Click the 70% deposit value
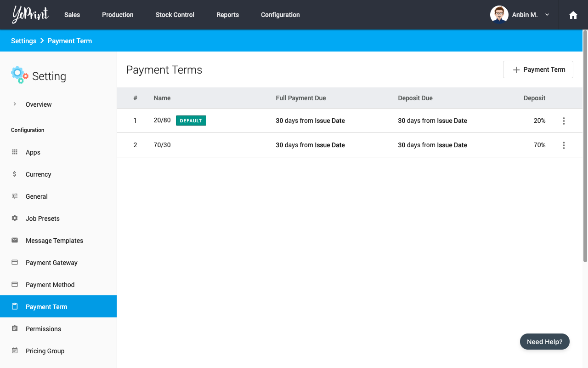 tap(540, 145)
